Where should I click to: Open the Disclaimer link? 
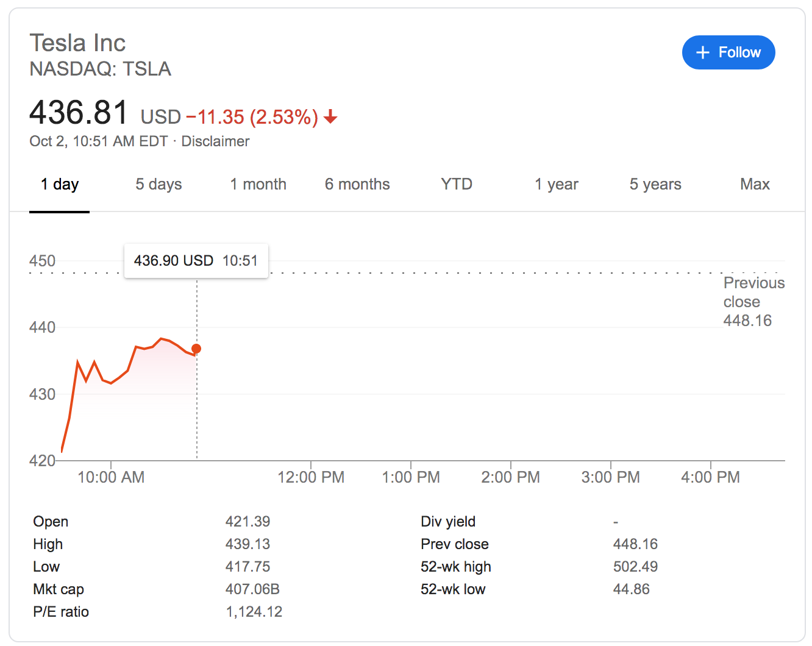[x=215, y=141]
